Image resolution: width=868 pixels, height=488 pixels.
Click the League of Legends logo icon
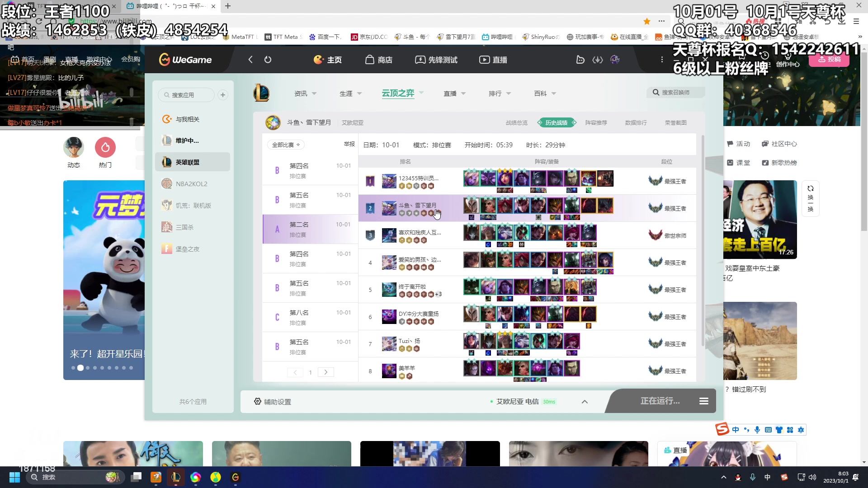point(261,93)
